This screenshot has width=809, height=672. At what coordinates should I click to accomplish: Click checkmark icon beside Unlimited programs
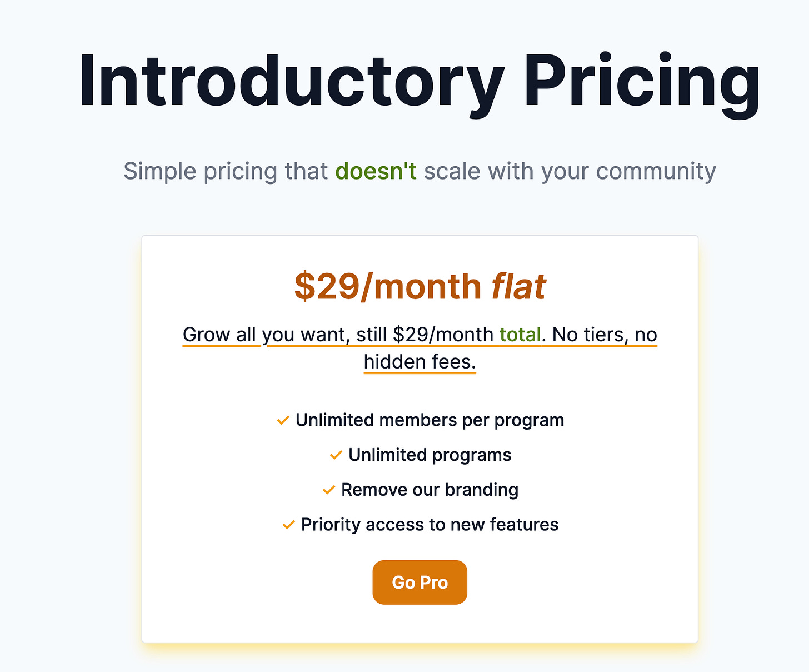(336, 455)
